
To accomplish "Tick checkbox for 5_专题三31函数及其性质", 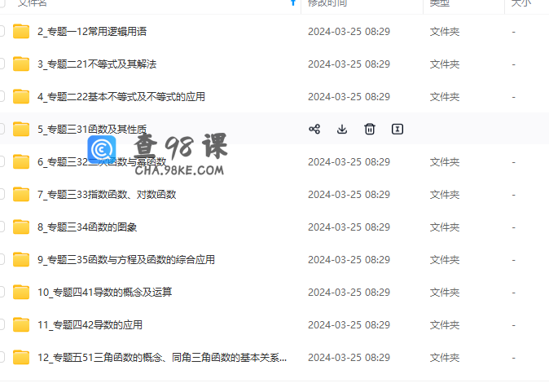I will pos(2,129).
